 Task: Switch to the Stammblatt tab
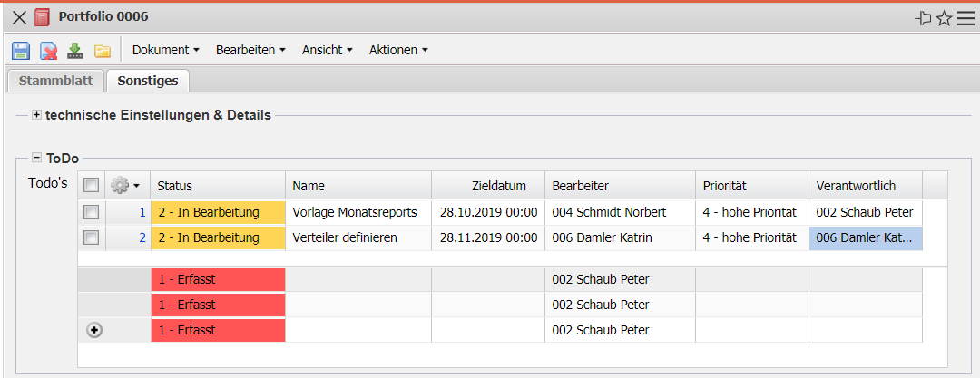click(x=55, y=81)
